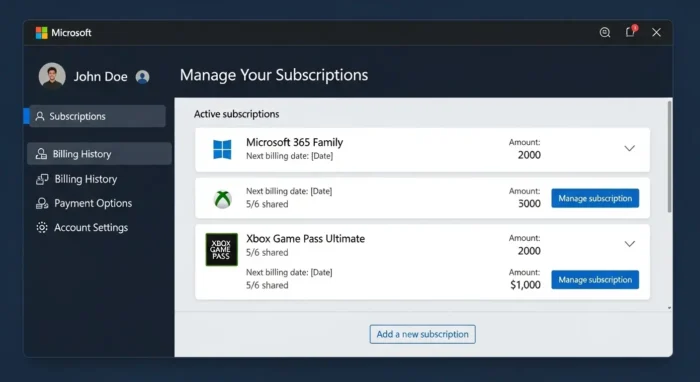Click Manage subscription for the 5000 amount row
This screenshot has height=382, width=700.
click(595, 198)
